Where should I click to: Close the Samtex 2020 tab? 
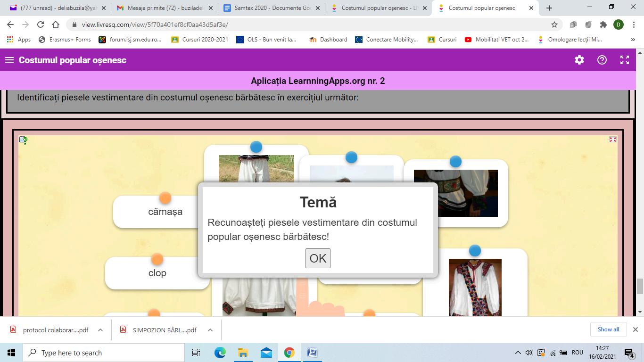(317, 8)
